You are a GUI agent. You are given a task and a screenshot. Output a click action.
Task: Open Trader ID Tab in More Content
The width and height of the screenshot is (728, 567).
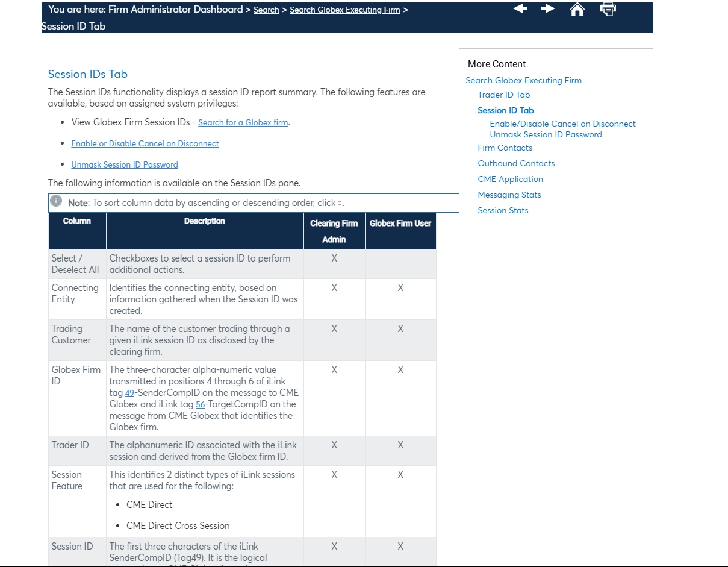point(504,95)
